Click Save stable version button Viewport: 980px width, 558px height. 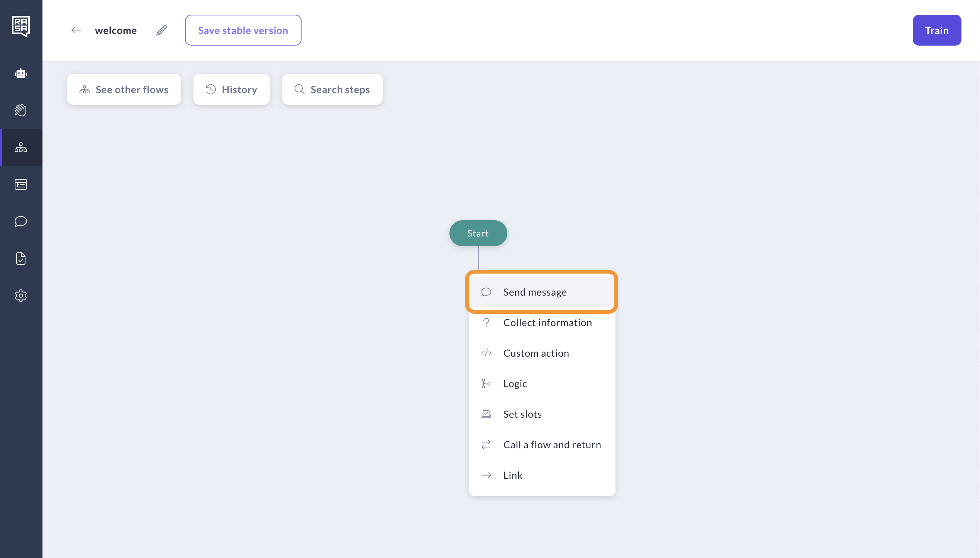243,30
